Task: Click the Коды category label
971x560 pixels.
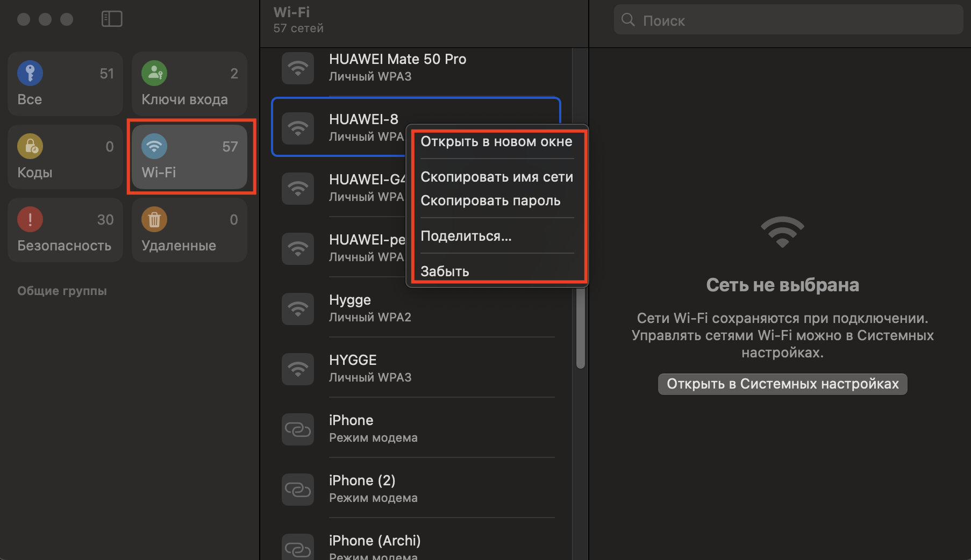Action: coord(35,173)
